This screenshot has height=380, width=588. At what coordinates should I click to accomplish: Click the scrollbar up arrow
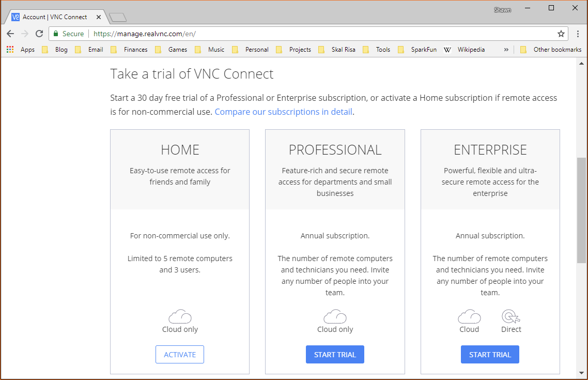click(582, 64)
